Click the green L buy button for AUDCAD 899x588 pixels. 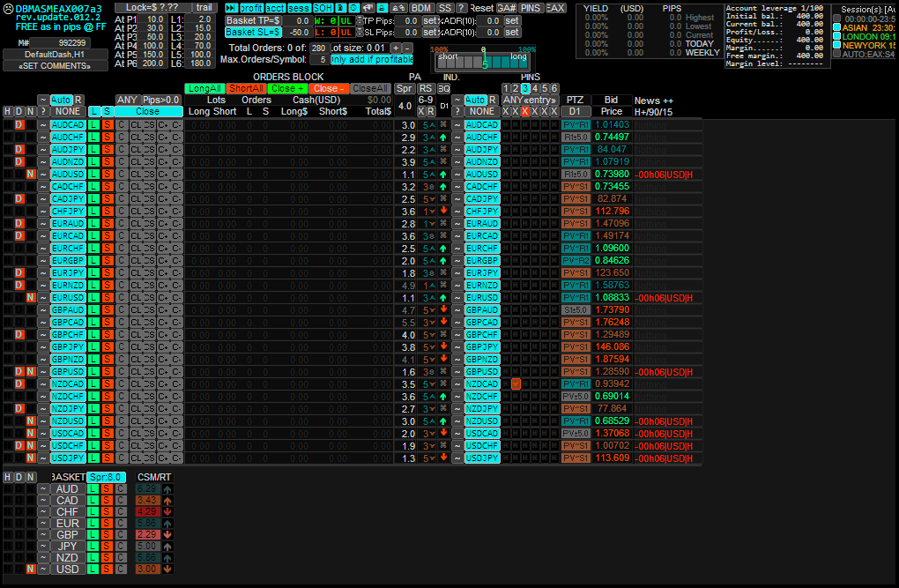tap(93, 125)
